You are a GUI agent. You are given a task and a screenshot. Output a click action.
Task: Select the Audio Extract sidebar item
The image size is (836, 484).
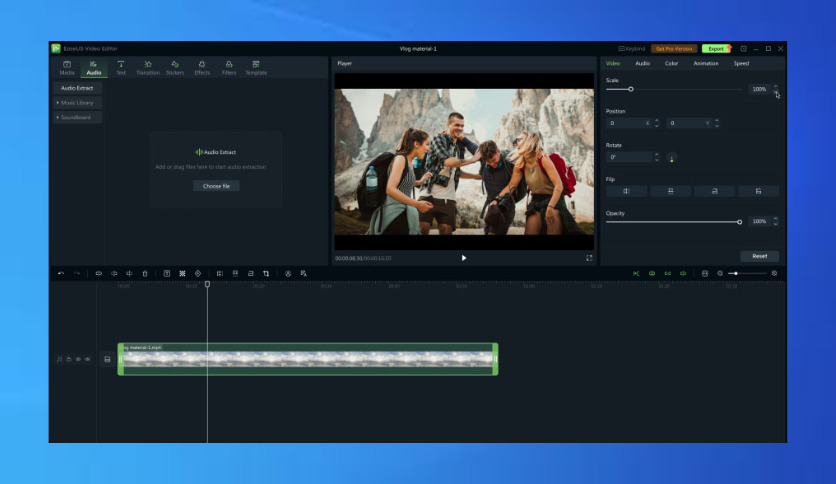pyautogui.click(x=77, y=88)
